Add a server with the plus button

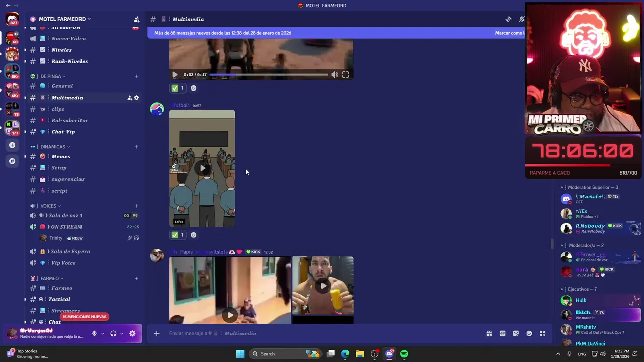pyautogui.click(x=12, y=145)
